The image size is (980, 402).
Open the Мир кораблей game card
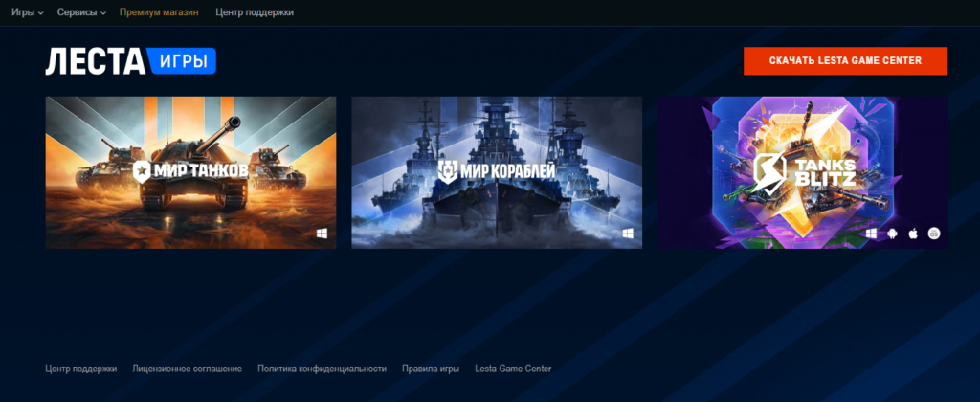coord(497,172)
